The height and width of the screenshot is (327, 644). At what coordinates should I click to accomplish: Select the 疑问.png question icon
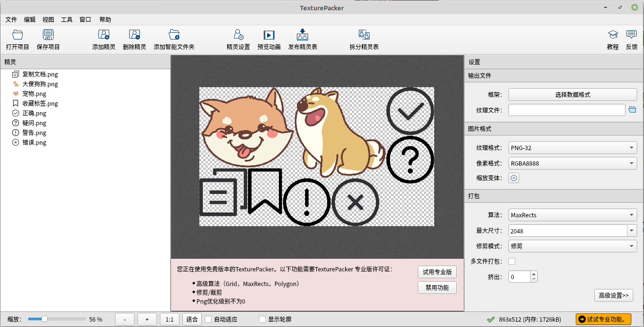point(16,123)
